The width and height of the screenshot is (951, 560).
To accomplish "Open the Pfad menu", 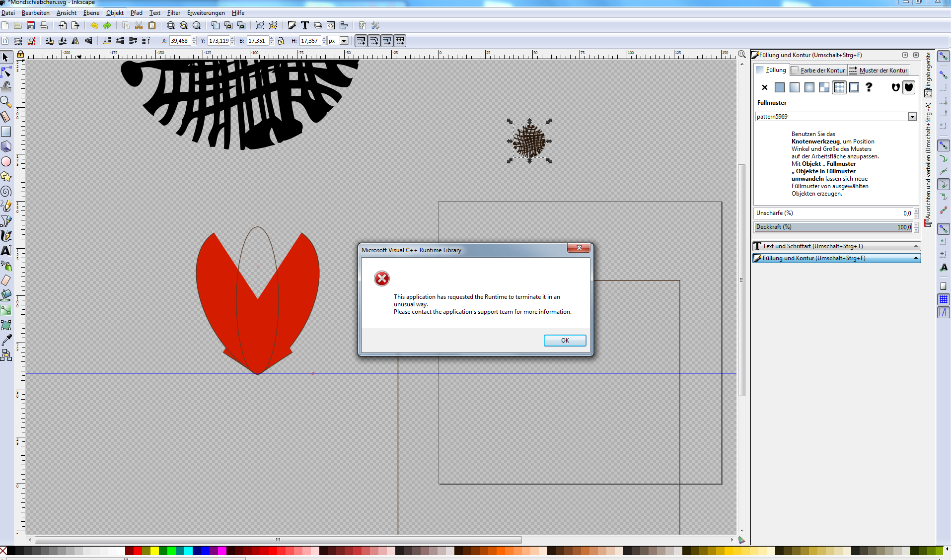I will (x=136, y=13).
